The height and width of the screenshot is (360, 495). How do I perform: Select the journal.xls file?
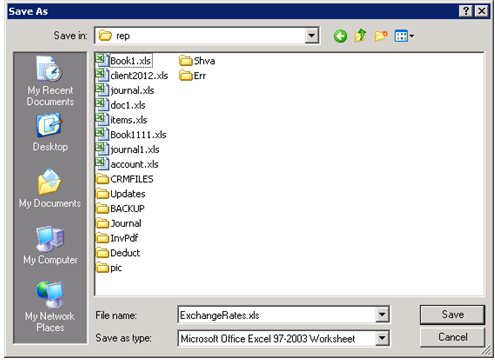click(125, 90)
